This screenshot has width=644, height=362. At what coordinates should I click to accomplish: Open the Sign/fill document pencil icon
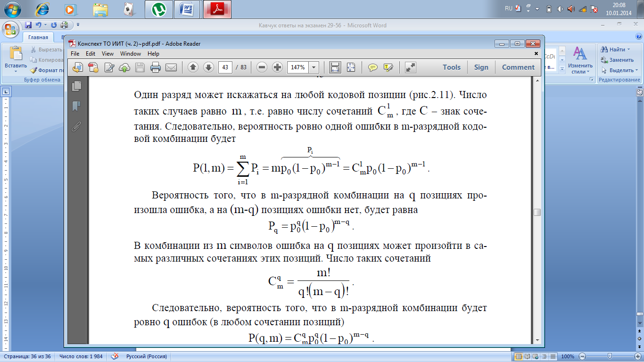click(109, 67)
